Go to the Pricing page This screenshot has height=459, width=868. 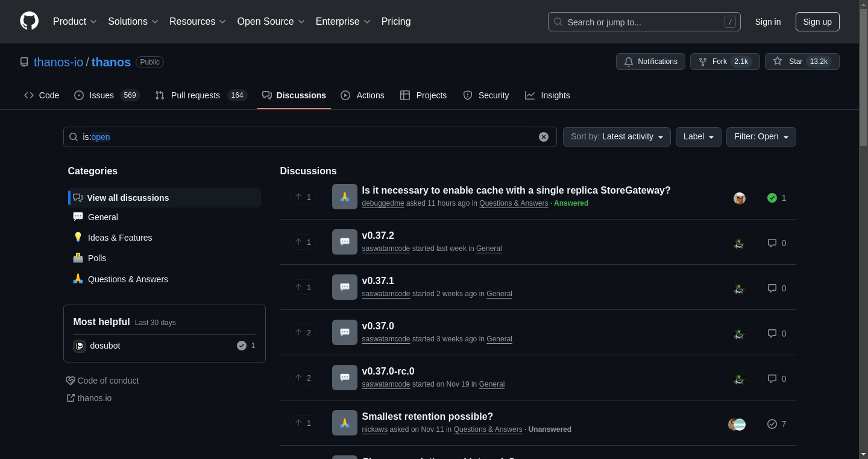point(396,22)
